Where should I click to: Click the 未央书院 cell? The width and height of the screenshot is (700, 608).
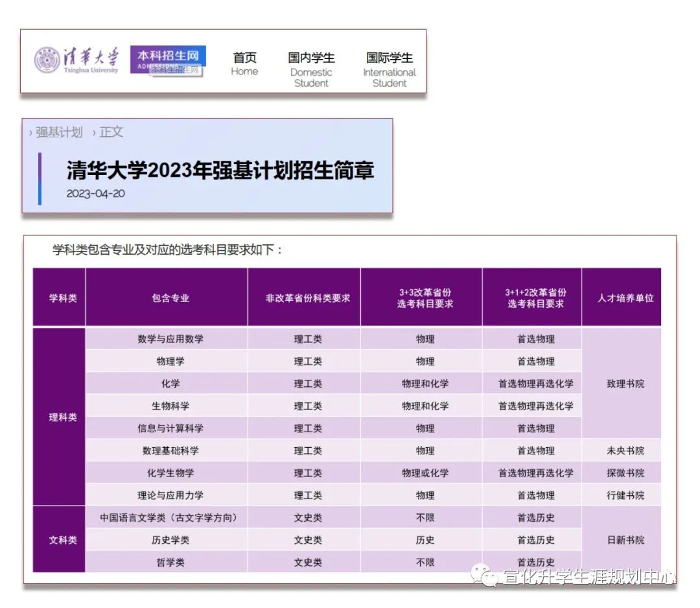tap(622, 450)
